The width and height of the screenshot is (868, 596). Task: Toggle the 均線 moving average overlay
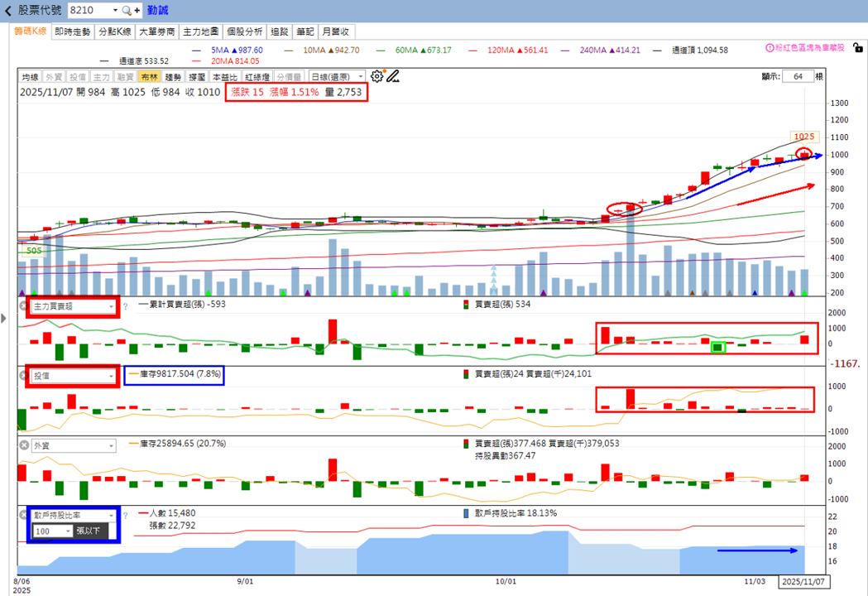31,77
